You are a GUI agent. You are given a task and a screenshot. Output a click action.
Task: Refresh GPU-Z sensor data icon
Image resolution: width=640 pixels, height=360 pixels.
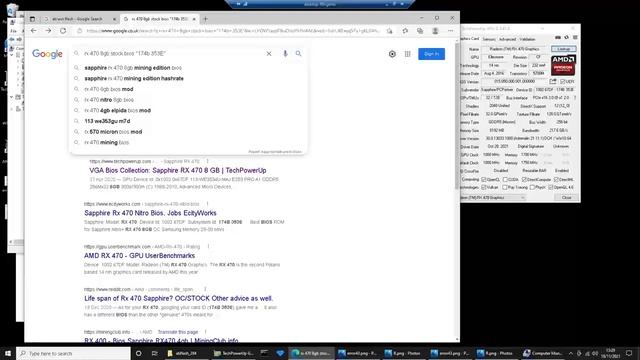click(567, 38)
